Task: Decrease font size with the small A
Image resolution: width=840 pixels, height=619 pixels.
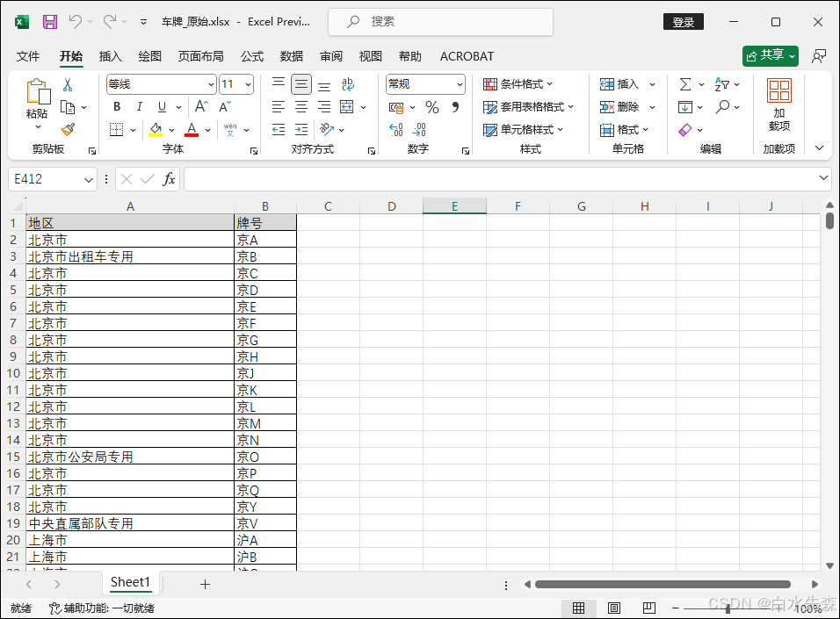Action: pos(225,106)
